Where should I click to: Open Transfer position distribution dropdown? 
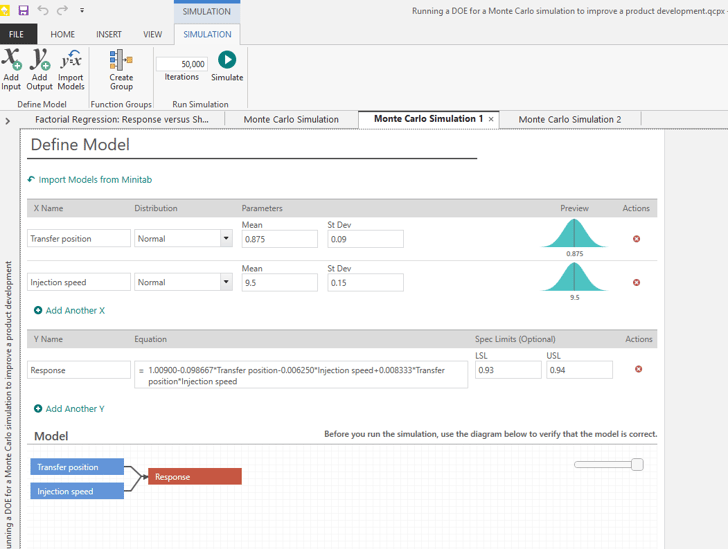[226, 239]
